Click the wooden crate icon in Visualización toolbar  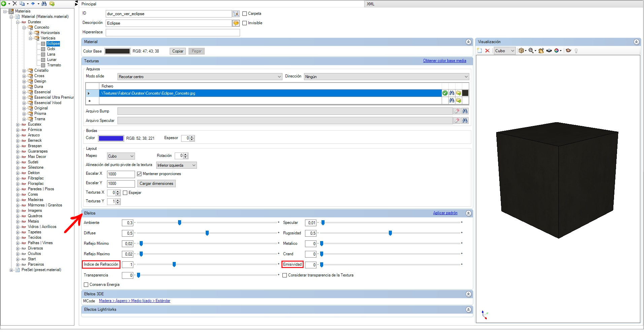pos(521,51)
